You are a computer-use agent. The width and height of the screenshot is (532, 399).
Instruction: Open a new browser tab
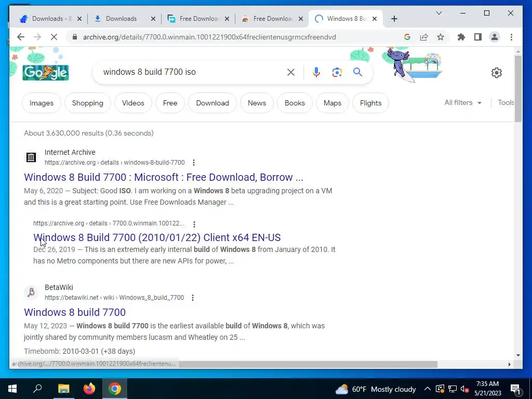(394, 19)
